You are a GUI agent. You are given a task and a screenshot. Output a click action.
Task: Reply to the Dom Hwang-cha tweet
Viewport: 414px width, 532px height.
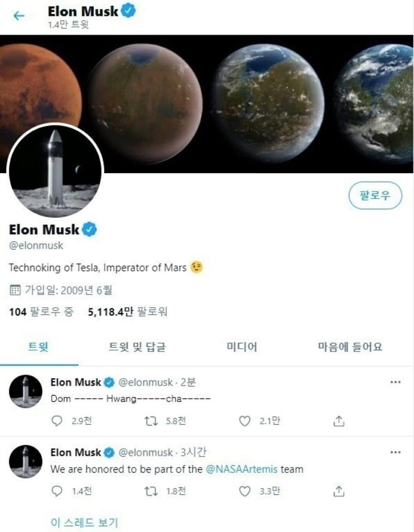click(x=57, y=421)
